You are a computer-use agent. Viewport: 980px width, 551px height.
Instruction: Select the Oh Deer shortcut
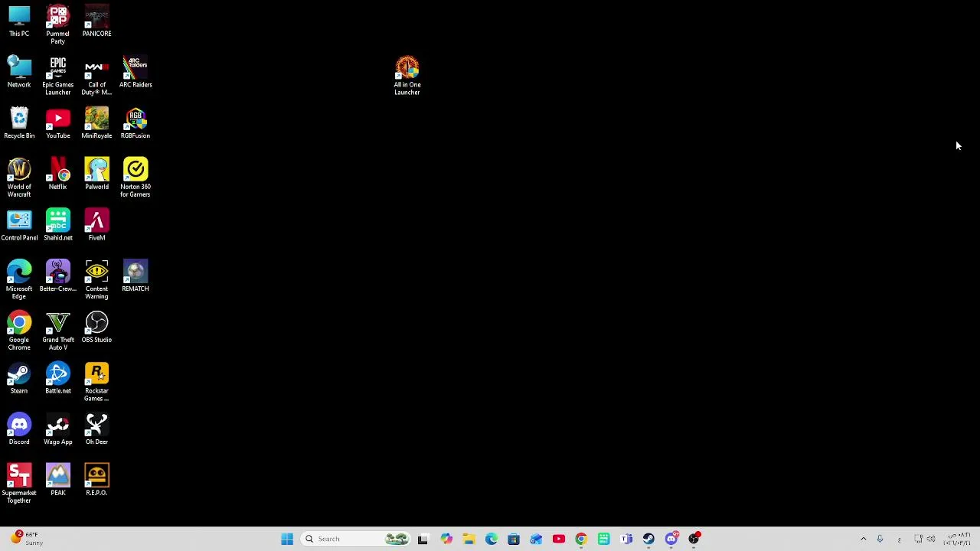tap(96, 430)
